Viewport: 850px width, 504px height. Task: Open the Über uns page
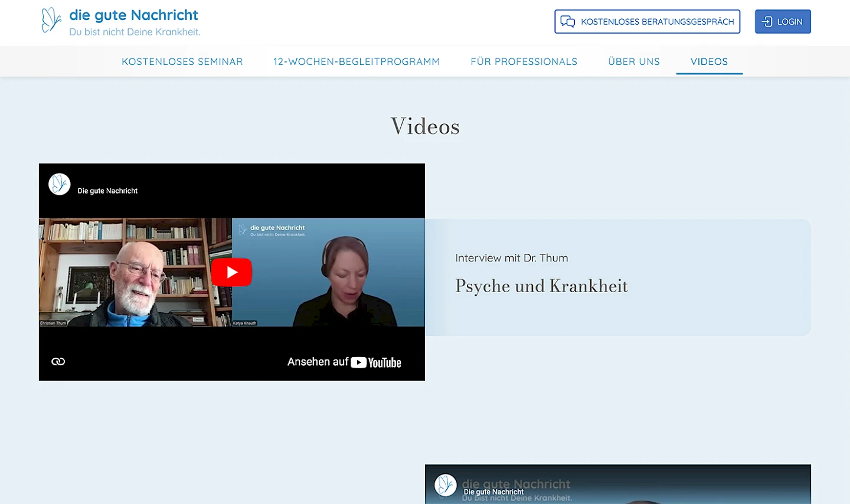click(x=633, y=61)
